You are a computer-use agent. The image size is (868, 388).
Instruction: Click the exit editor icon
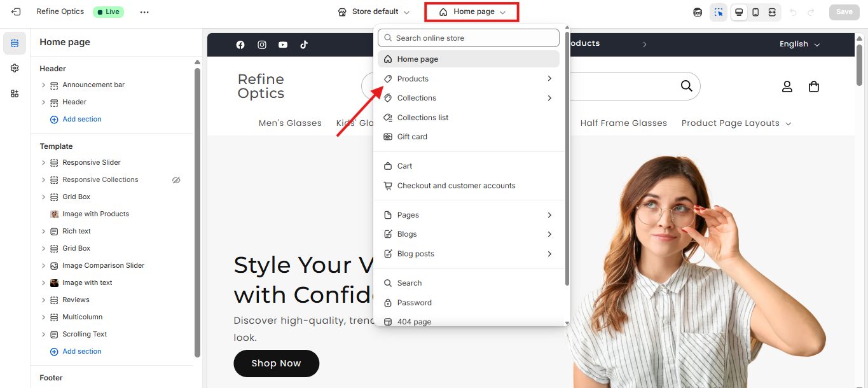16,11
